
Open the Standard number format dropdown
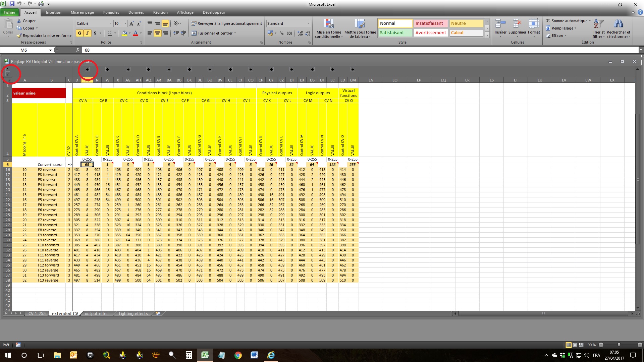(x=309, y=23)
